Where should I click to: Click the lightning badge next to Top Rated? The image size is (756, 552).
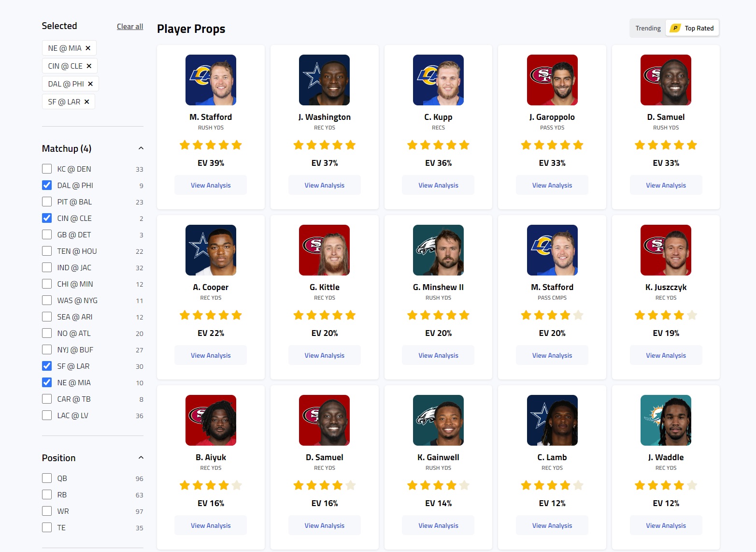[x=675, y=28]
